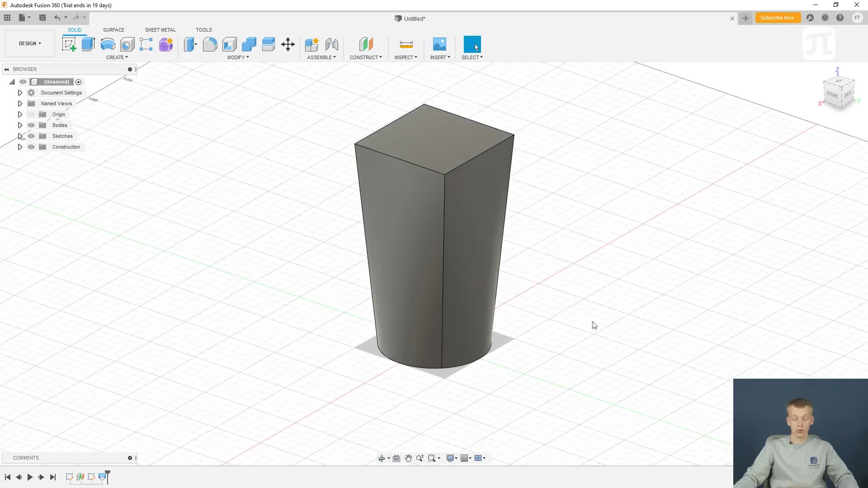Select the Extrude tool
Image resolution: width=868 pixels, height=488 pixels.
point(88,44)
